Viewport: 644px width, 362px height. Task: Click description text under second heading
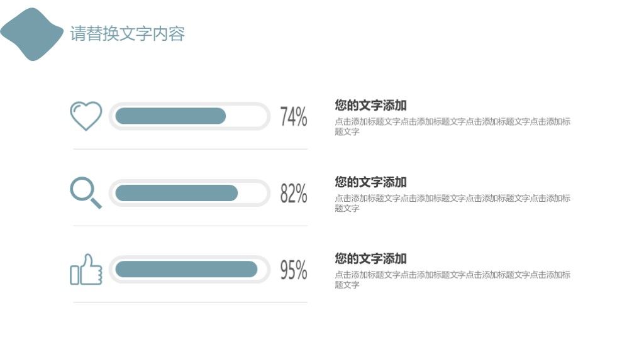coord(453,203)
